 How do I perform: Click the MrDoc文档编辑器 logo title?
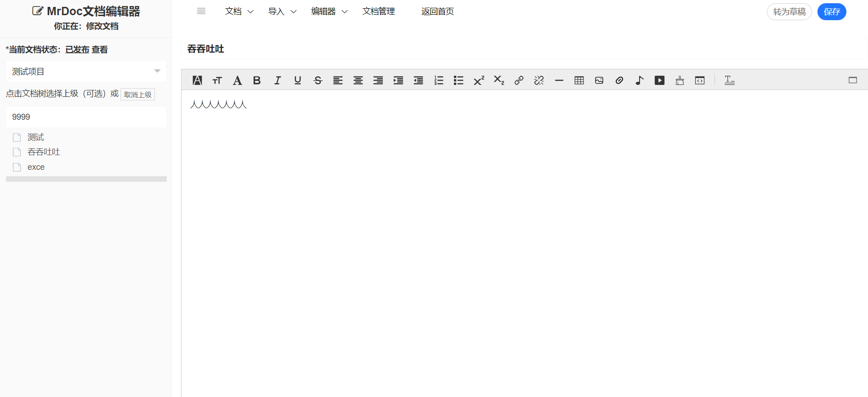(x=86, y=11)
